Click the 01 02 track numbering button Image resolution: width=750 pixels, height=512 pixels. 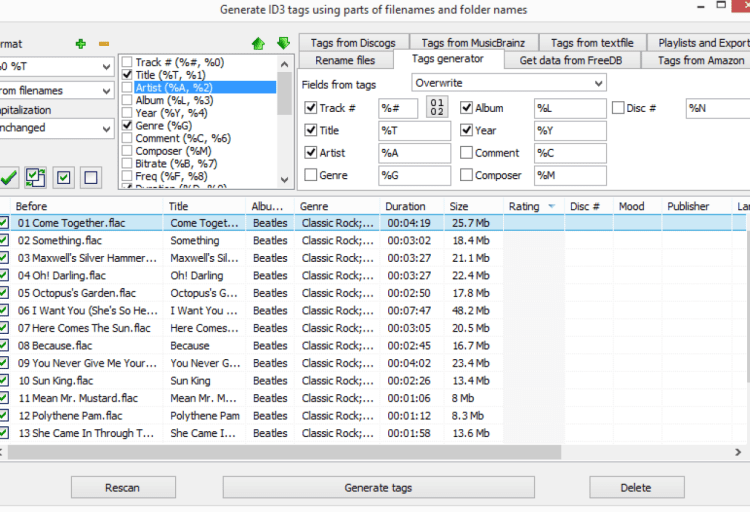(x=437, y=107)
